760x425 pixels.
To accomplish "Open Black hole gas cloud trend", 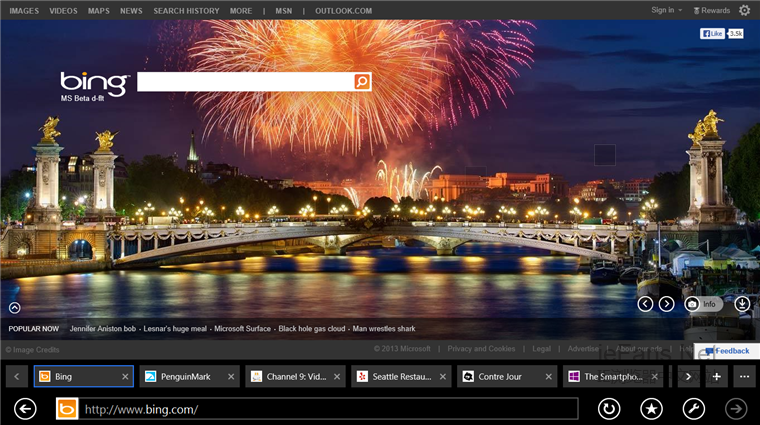I will (x=312, y=329).
